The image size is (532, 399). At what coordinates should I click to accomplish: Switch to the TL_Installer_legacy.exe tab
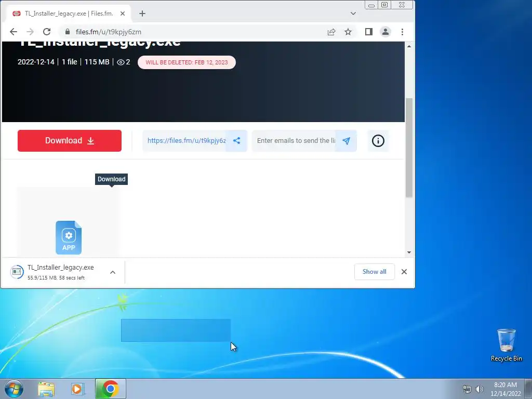pos(69,14)
